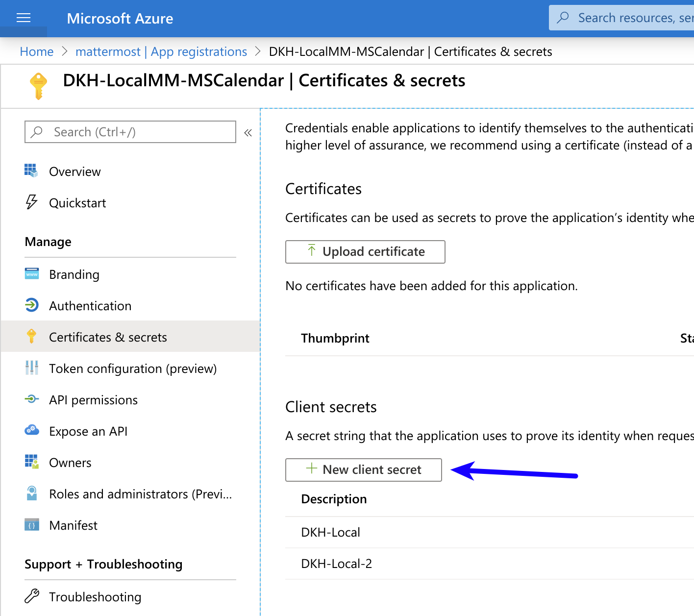Select the Authentication icon
This screenshot has height=616, width=694.
[31, 305]
